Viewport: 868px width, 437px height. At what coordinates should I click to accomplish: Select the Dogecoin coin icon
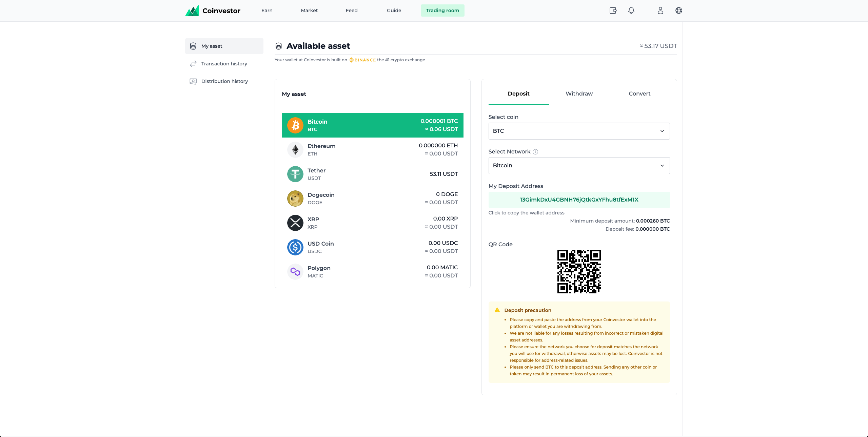pos(295,199)
